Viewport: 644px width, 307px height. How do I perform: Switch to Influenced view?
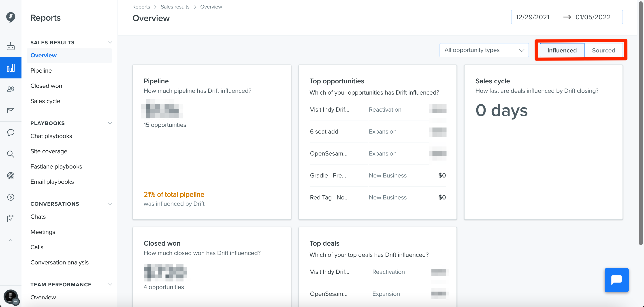pyautogui.click(x=562, y=50)
